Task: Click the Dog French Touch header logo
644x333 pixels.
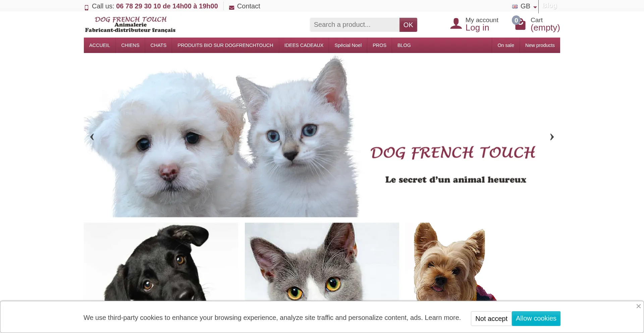Action: 130,24
